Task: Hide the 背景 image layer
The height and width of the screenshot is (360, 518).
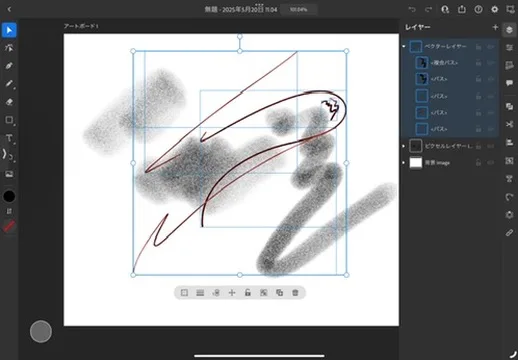Action: click(x=491, y=163)
